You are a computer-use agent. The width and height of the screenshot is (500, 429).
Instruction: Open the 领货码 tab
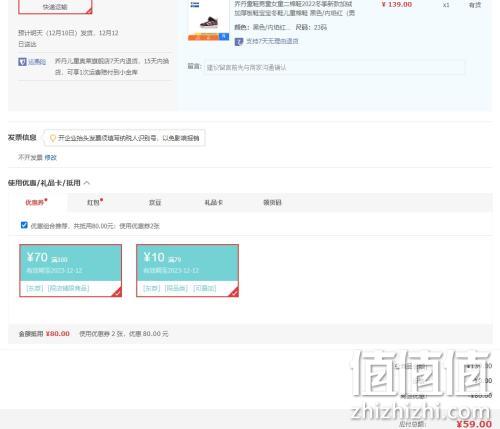(x=272, y=202)
